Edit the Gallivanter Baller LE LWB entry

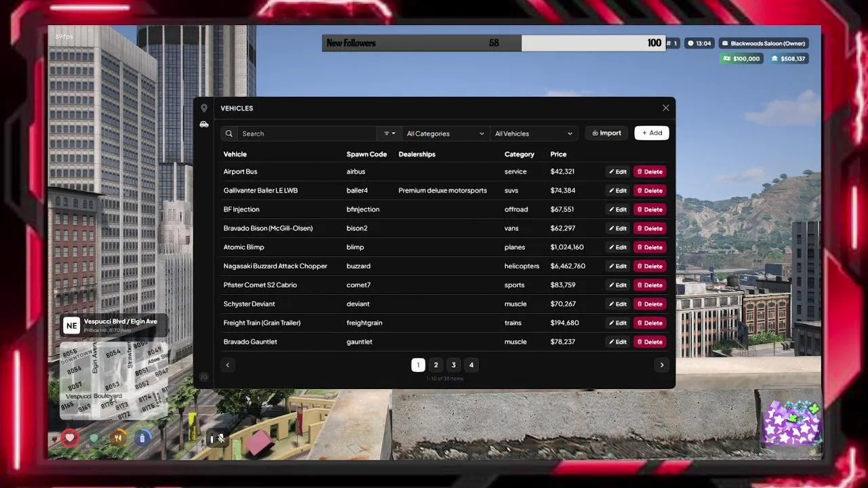click(x=617, y=190)
